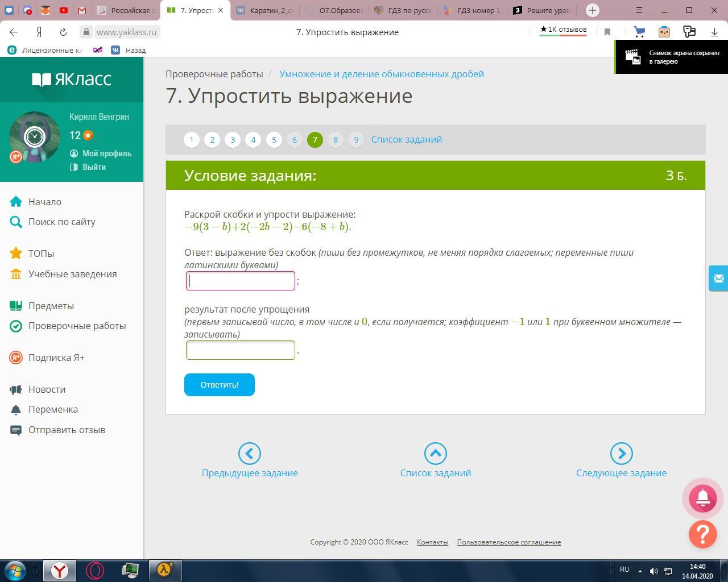
Task: Switch to the ГДЗ по русскому tab
Action: pyautogui.click(x=404, y=10)
